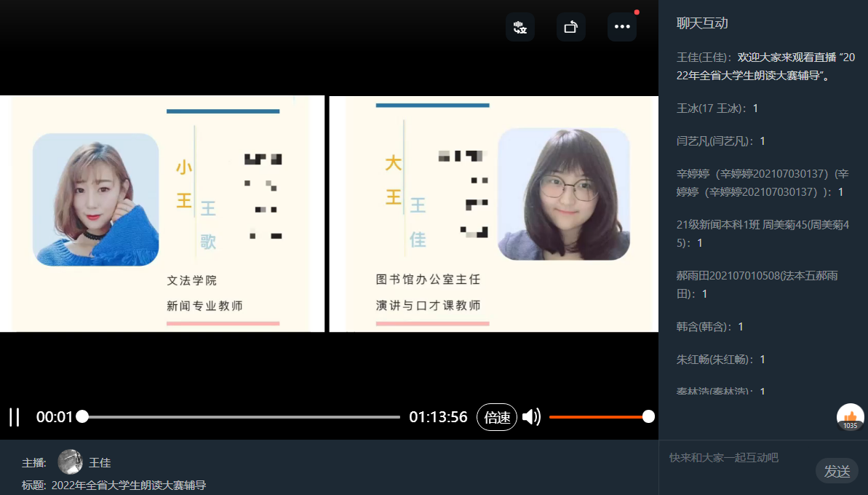Click the thumbs-up like icon
Viewport: 868px width, 495px height.
pyautogui.click(x=850, y=417)
